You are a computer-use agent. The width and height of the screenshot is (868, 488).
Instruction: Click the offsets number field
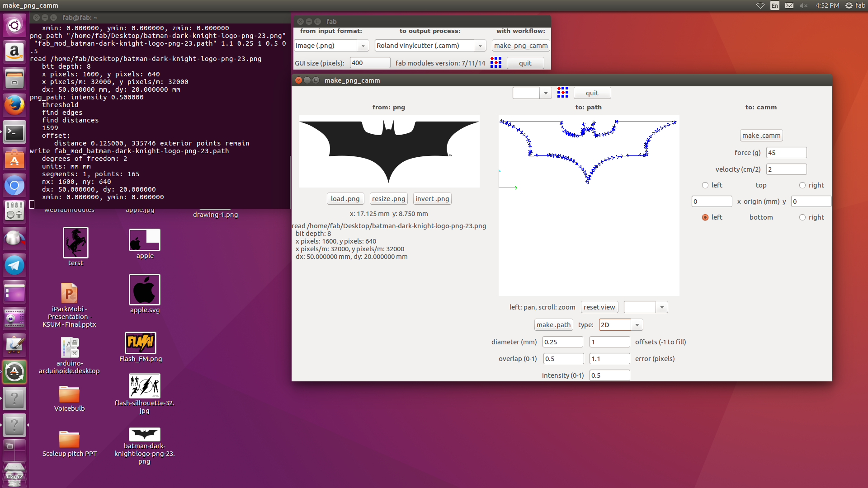coord(609,342)
